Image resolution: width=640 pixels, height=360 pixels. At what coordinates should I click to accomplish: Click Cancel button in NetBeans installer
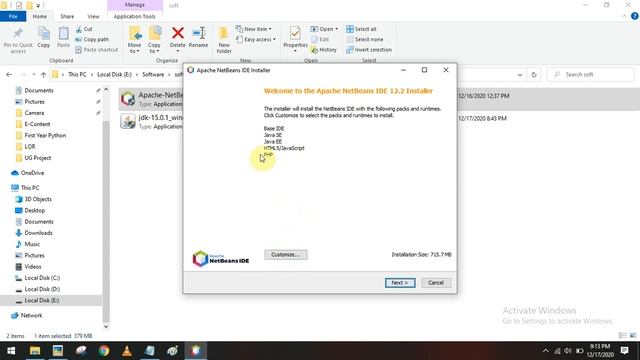tap(436, 283)
